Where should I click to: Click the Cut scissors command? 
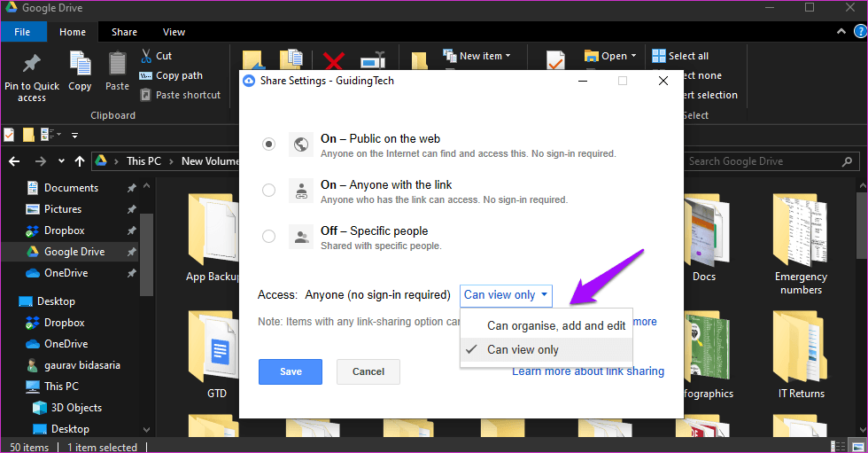tap(156, 56)
